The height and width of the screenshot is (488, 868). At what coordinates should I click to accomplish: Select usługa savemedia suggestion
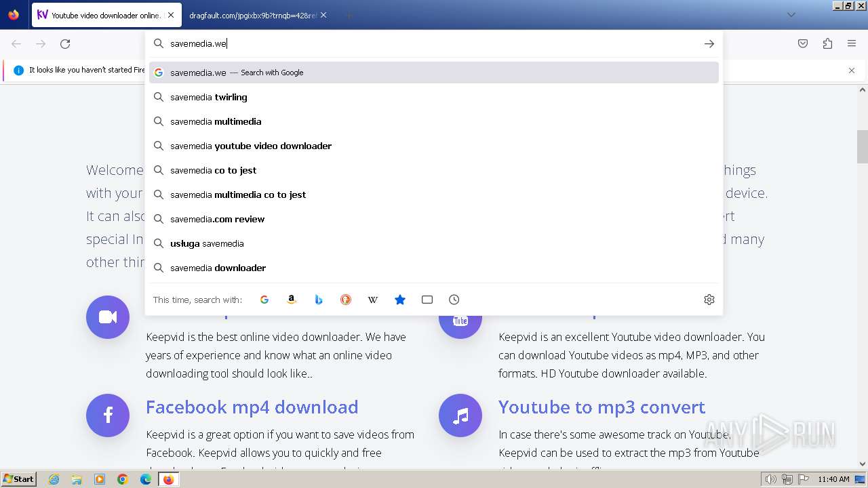(x=434, y=243)
